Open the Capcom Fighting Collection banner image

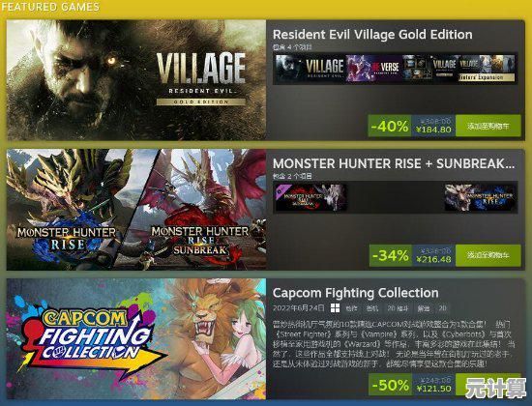tap(136, 339)
